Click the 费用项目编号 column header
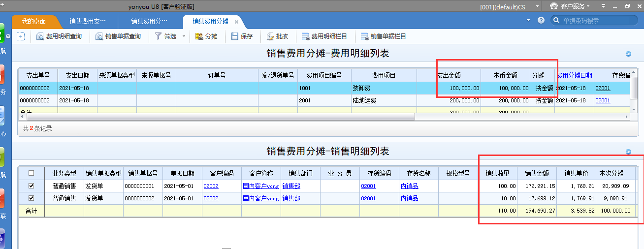Viewport: 644px width, 249px height. 324,75
